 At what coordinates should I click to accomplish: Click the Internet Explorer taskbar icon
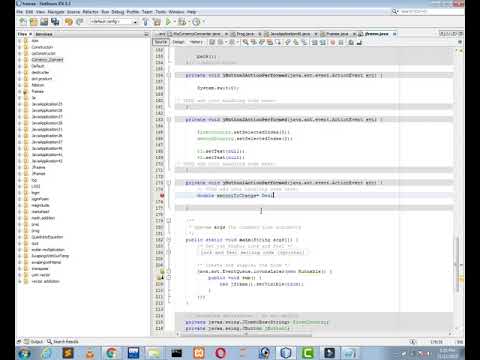coord(47,353)
